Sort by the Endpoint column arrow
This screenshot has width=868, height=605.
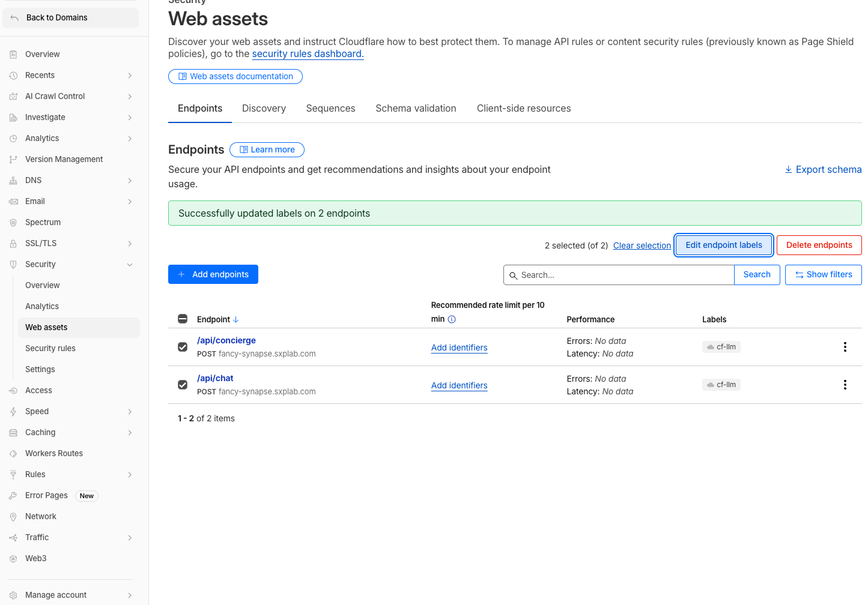(x=235, y=320)
